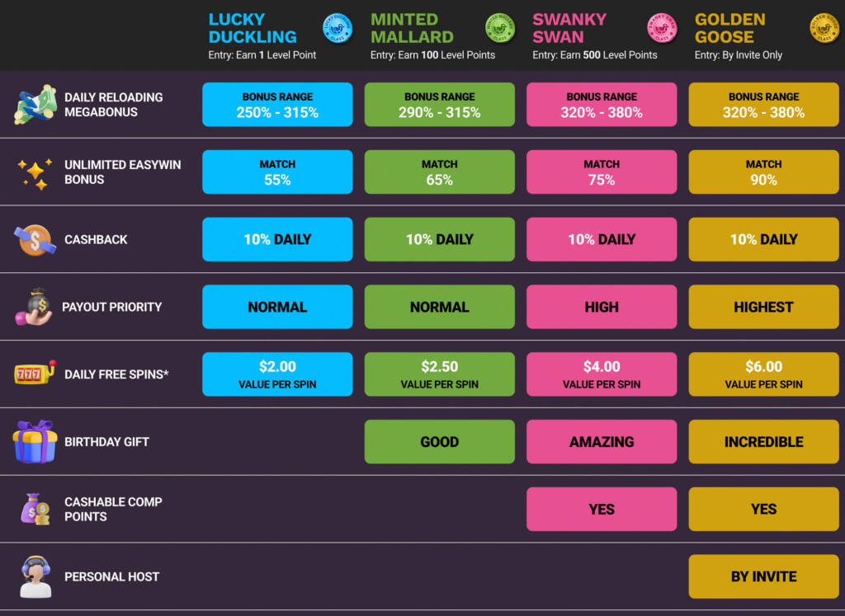Viewport: 845px width, 616px height.
Task: Click the Minted Mallard green badge icon
Action: click(499, 28)
